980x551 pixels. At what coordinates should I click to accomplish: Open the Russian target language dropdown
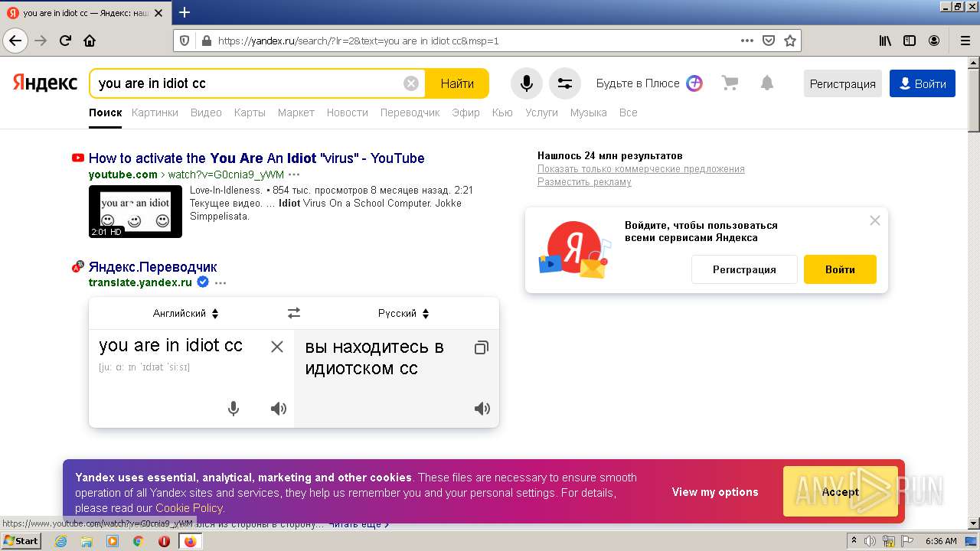[x=403, y=313]
